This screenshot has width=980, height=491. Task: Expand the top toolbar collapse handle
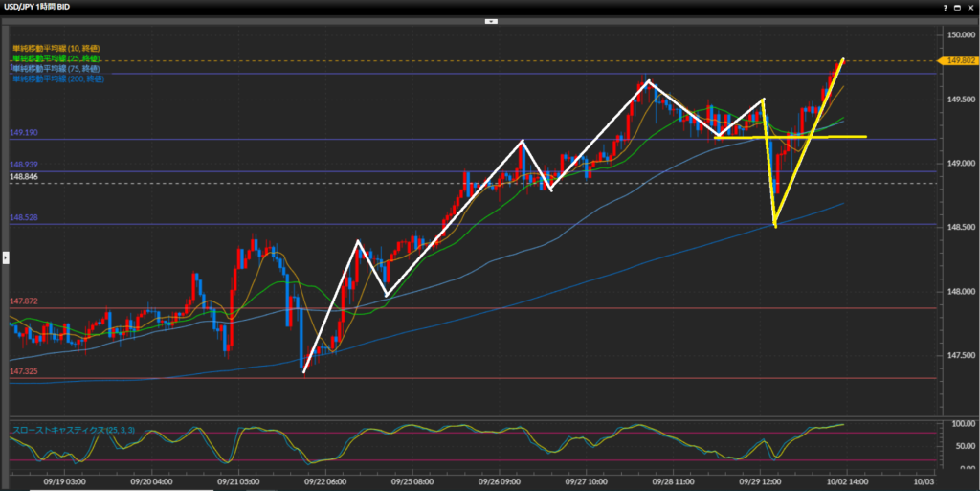[489, 19]
